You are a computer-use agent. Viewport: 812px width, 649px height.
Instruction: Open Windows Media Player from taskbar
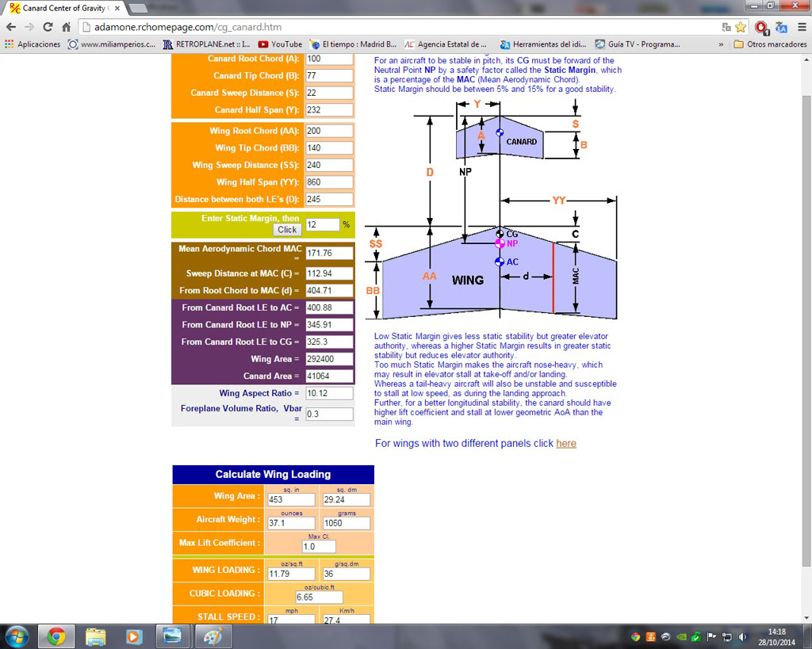coord(133,636)
